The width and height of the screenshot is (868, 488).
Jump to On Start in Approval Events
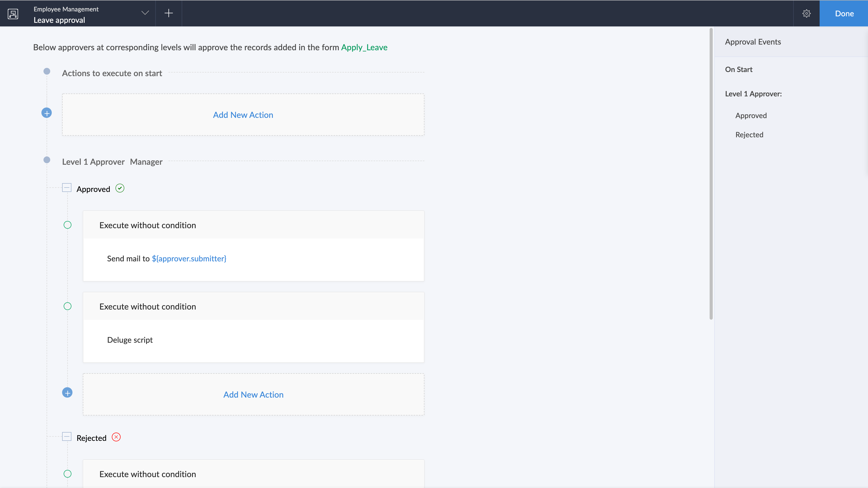point(739,69)
